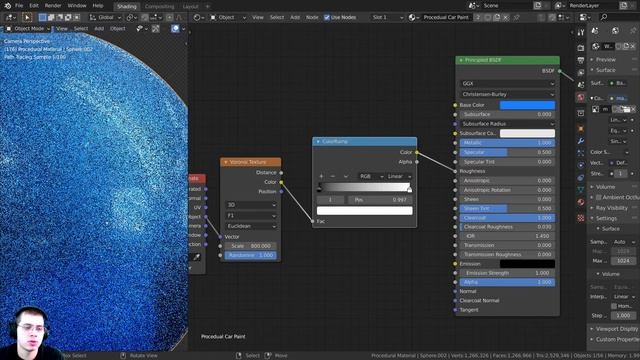
Task: Click the outliner search magnifier icon
Action: [x=604, y=17]
